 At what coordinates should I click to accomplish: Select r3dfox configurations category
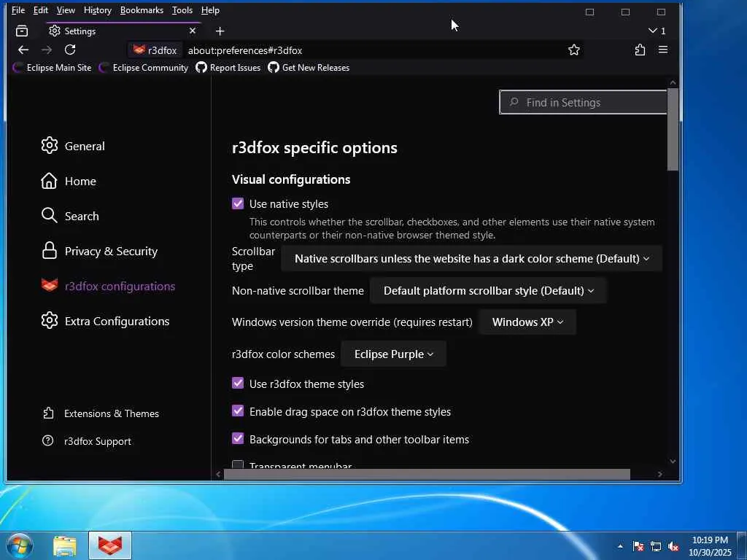[x=108, y=286]
